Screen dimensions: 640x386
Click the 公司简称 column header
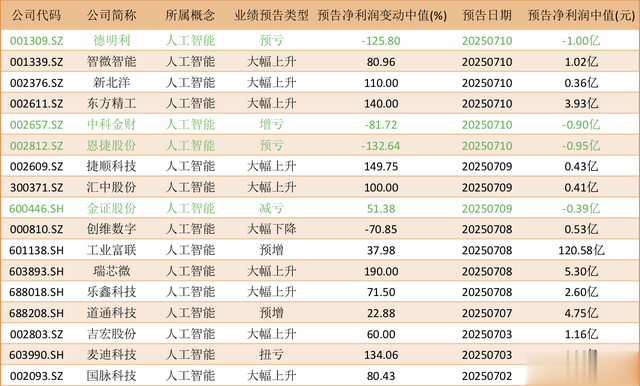[x=111, y=16]
